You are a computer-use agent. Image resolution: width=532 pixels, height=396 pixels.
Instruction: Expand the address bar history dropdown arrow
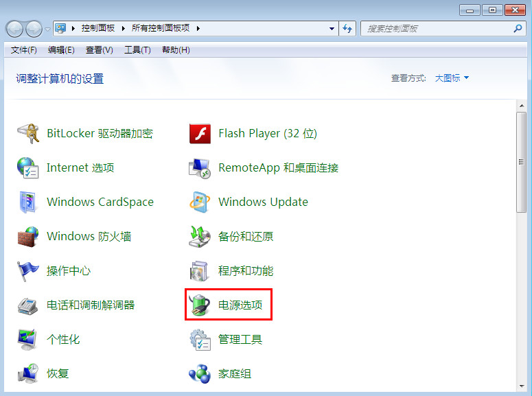(x=332, y=29)
